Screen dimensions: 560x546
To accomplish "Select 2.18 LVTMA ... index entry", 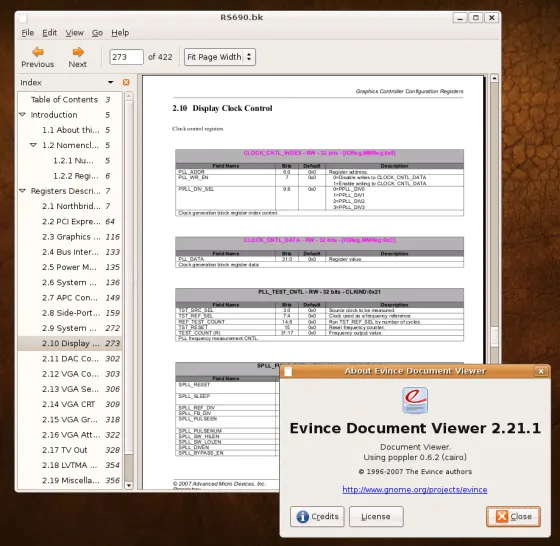I will 70,465.
